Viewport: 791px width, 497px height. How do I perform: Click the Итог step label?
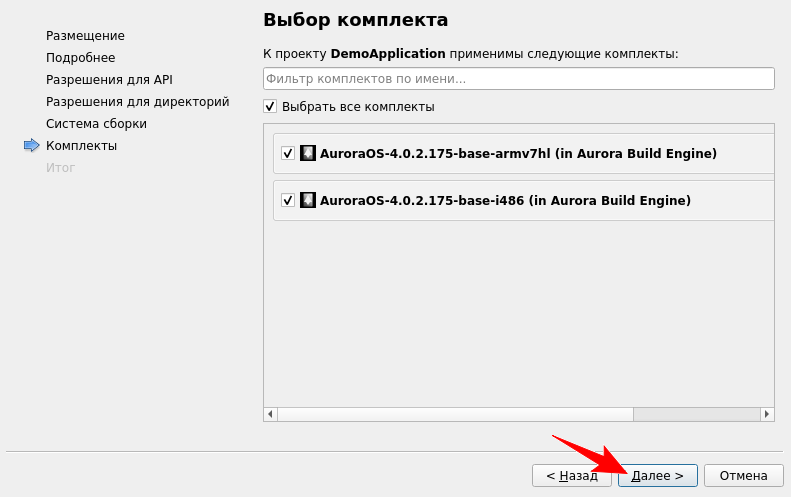pos(61,168)
